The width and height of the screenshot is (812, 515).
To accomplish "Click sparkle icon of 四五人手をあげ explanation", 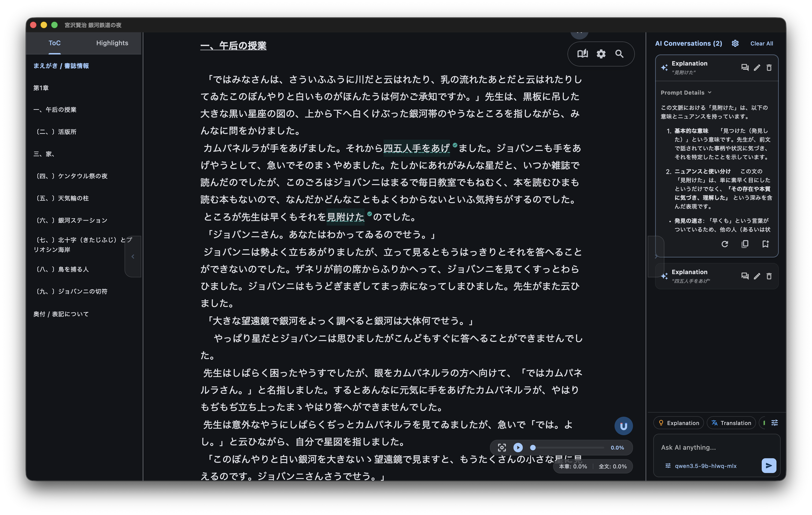I will pos(664,276).
